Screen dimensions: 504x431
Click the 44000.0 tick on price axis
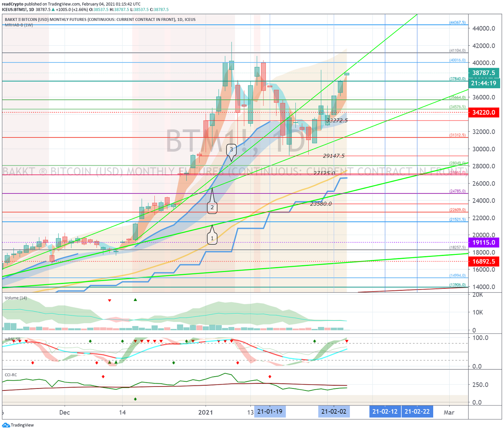pos(484,28)
